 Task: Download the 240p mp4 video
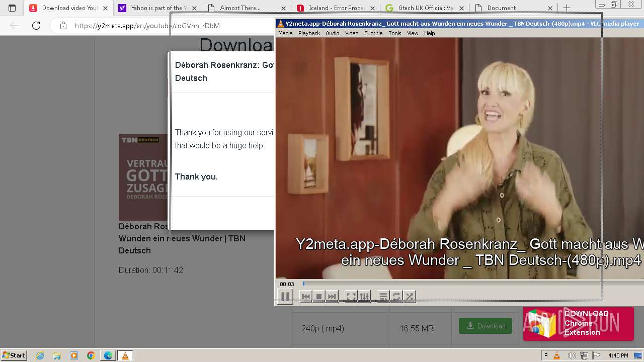(486, 326)
